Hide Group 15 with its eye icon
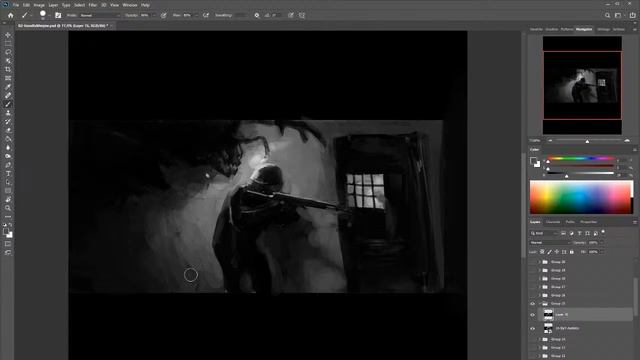The width and height of the screenshot is (640, 360). click(x=532, y=304)
